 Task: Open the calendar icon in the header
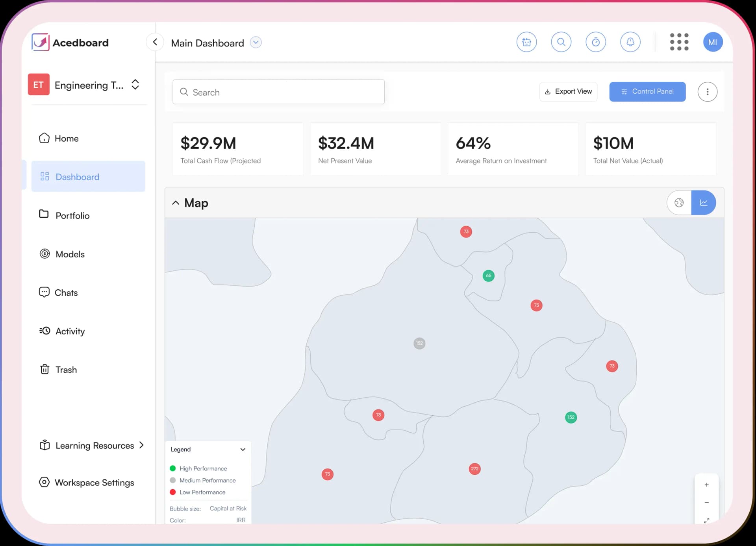click(526, 42)
